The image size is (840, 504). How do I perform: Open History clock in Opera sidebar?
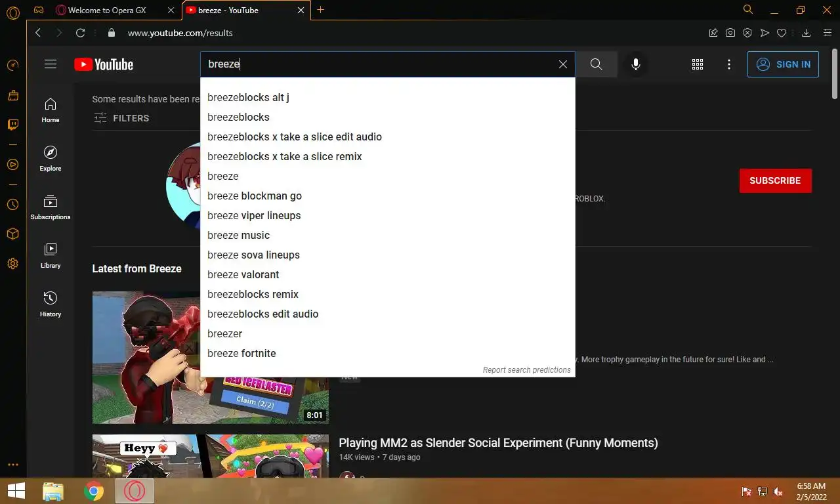pyautogui.click(x=12, y=205)
